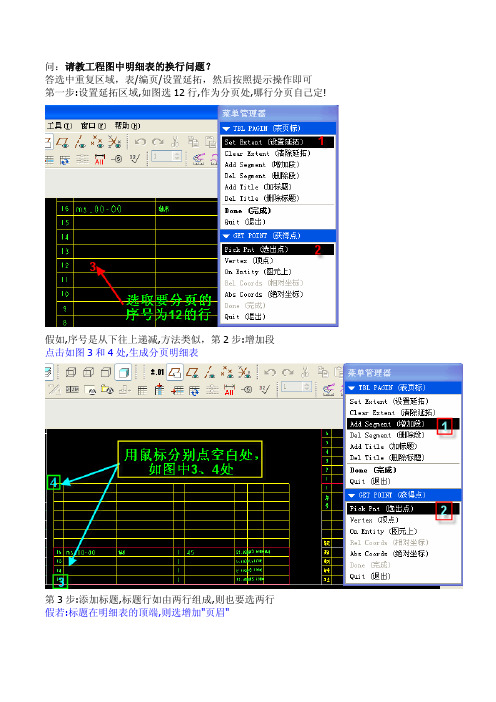Click the percent-slash icon in the second figure
496x702 pixels.
coord(54,389)
